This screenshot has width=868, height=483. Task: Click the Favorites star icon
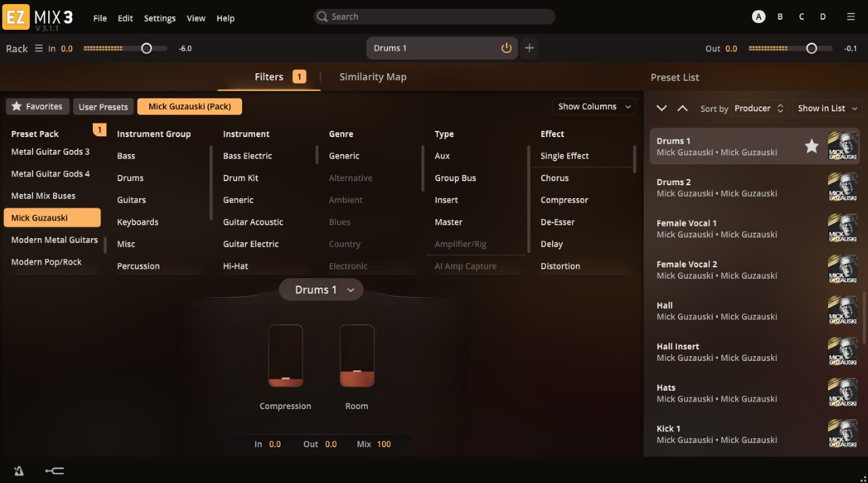(17, 107)
